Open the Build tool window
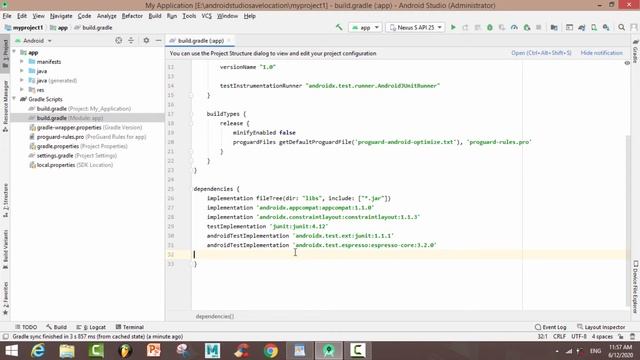The width and height of the screenshot is (640, 360). tap(57, 327)
